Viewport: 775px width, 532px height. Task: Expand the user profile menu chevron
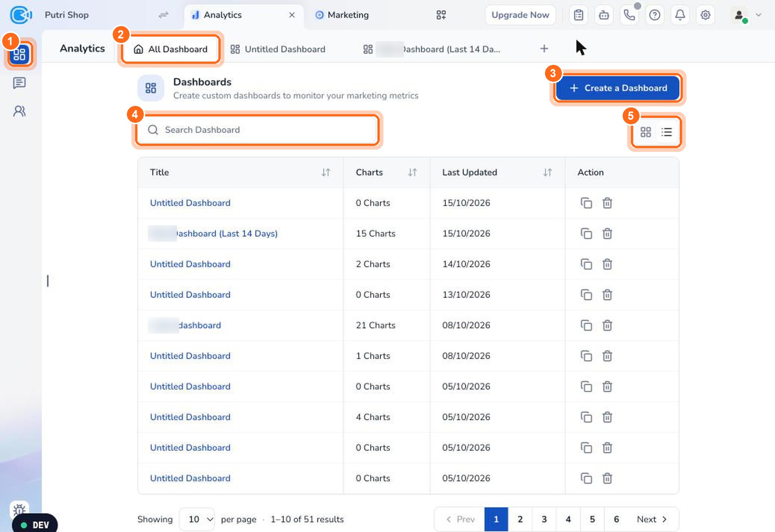point(758,15)
